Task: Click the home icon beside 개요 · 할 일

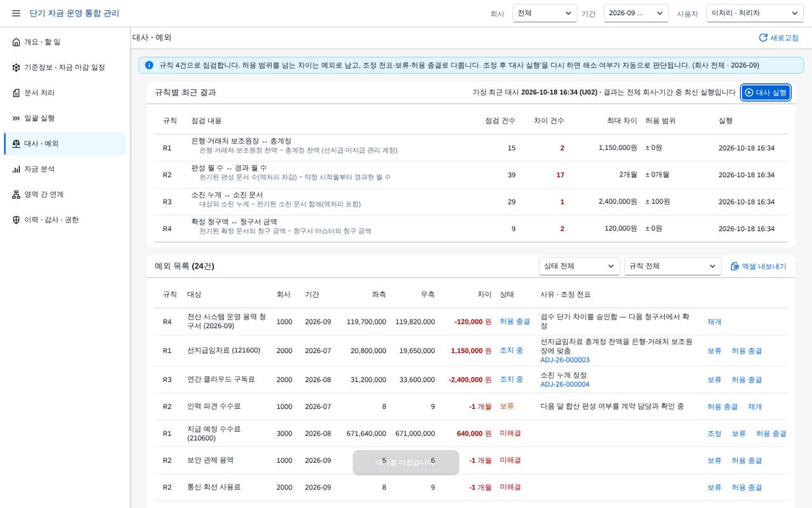Action: [x=16, y=42]
